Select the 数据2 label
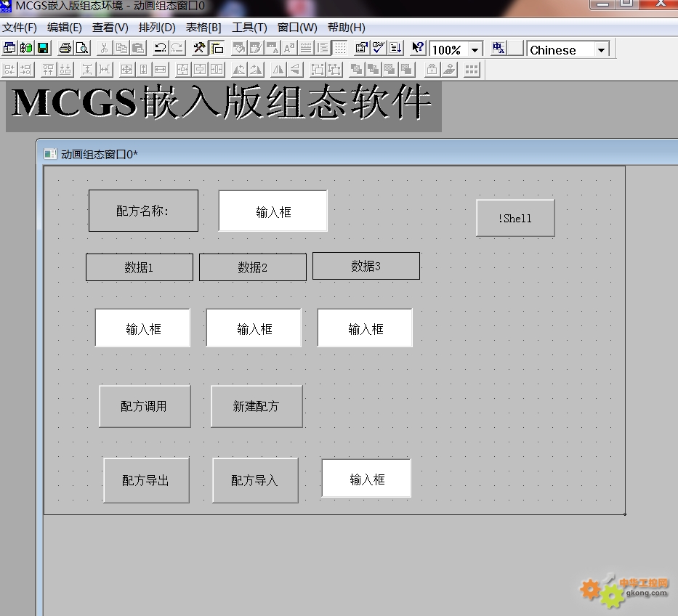The height and width of the screenshot is (616, 678). [252, 267]
